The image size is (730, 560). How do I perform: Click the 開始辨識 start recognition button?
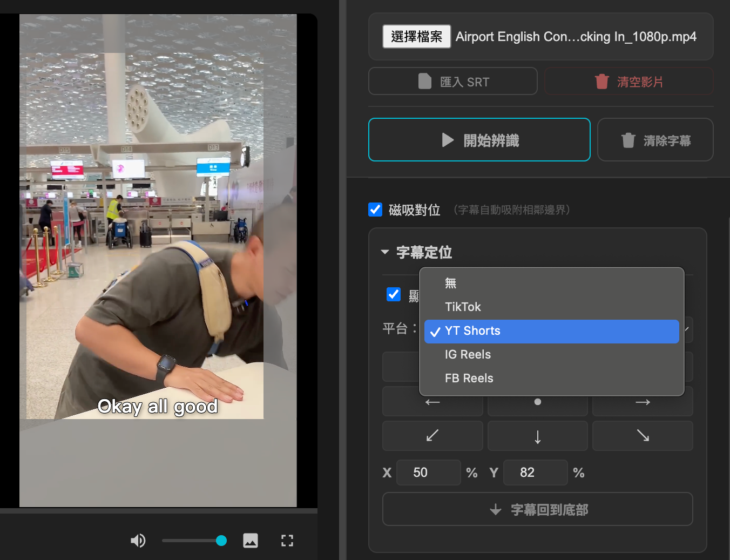pos(479,140)
